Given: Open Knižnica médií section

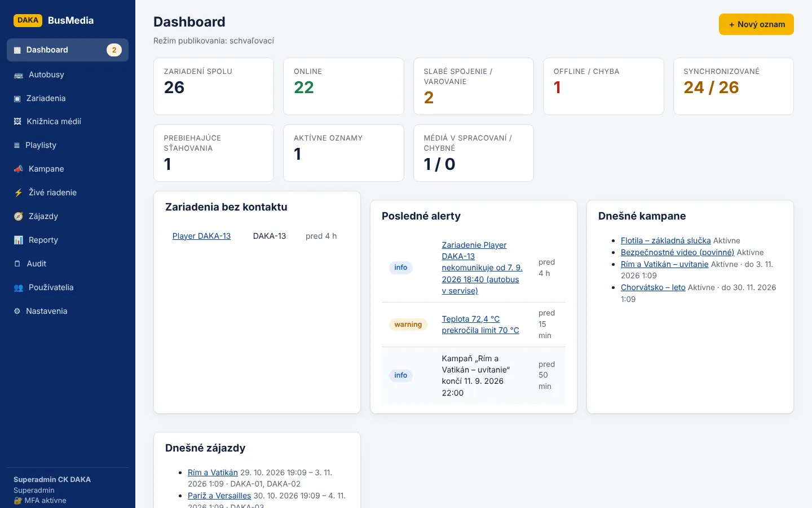Looking at the screenshot, I should coord(68,121).
